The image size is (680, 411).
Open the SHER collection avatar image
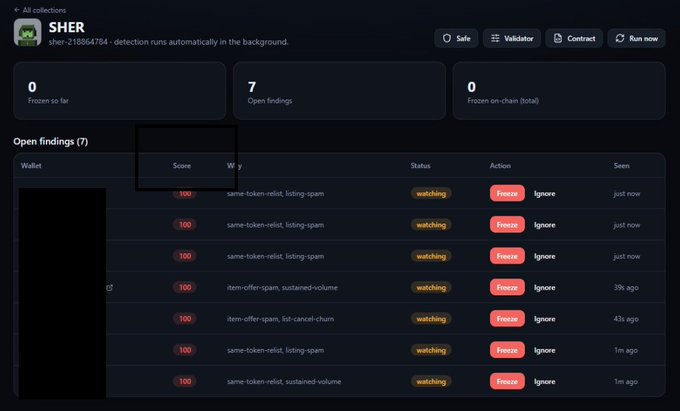[28, 32]
